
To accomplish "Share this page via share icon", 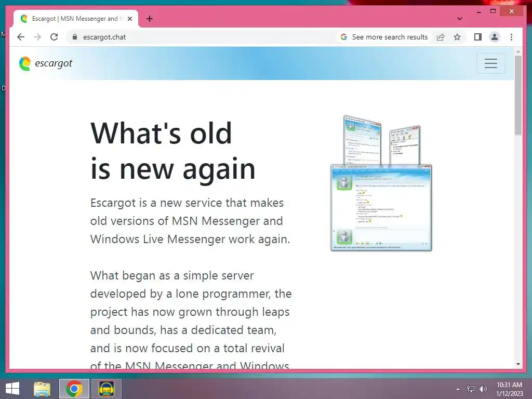I will pyautogui.click(x=441, y=37).
